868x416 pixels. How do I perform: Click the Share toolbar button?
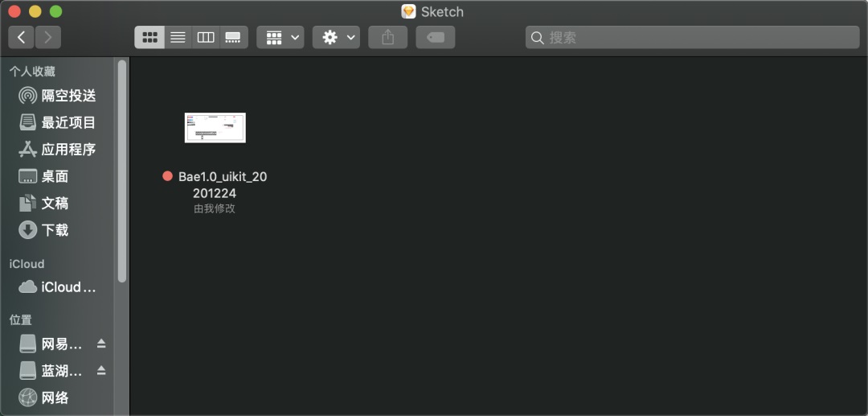[388, 37]
